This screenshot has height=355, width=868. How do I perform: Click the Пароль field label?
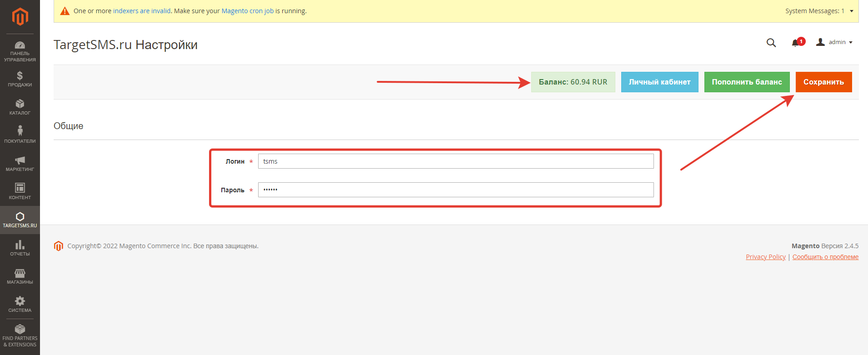click(233, 190)
